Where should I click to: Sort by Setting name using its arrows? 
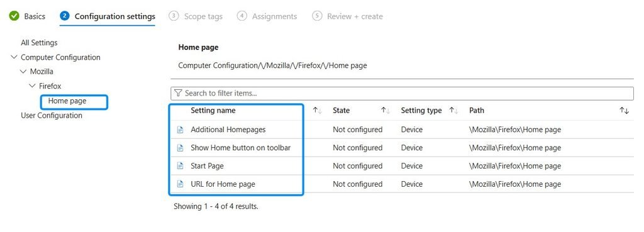click(317, 111)
